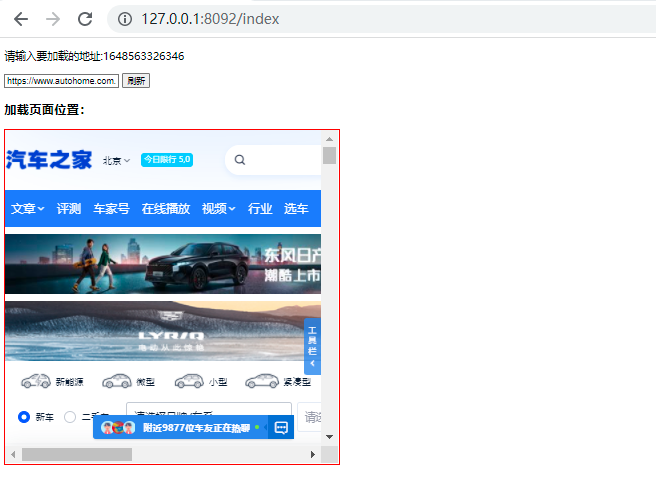The height and width of the screenshot is (478, 656).
Task: Click the horizontal scrollbar thumb
Action: (x=77, y=454)
